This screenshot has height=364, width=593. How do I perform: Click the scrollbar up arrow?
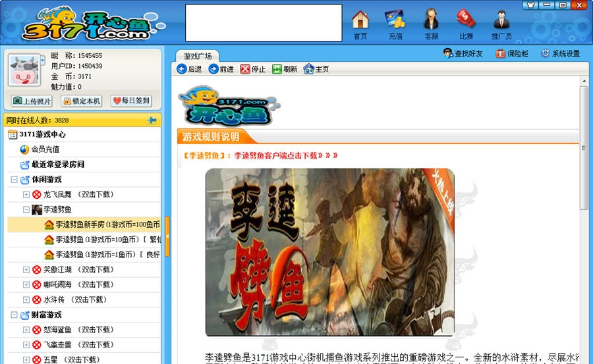(x=584, y=81)
